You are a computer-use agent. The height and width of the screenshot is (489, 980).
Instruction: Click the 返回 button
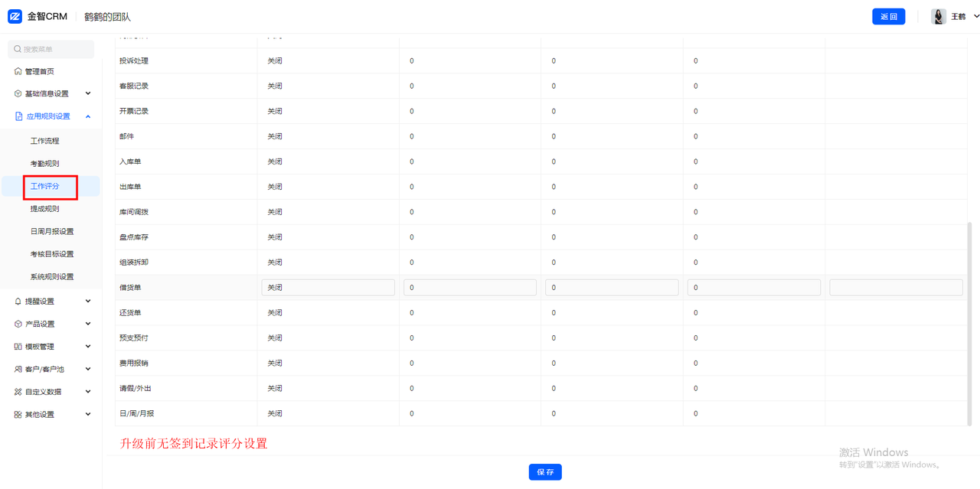point(888,17)
